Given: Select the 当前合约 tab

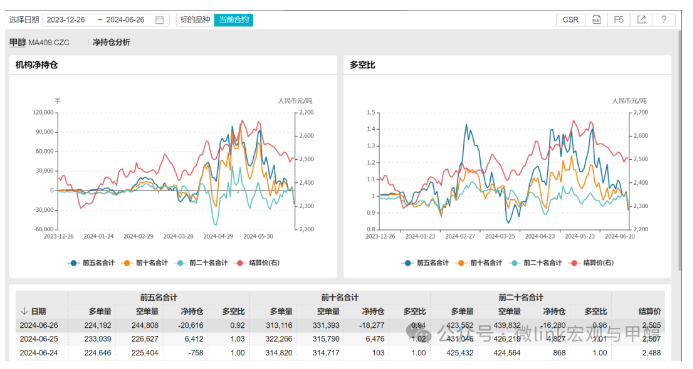Looking at the screenshot, I should pyautogui.click(x=234, y=20).
